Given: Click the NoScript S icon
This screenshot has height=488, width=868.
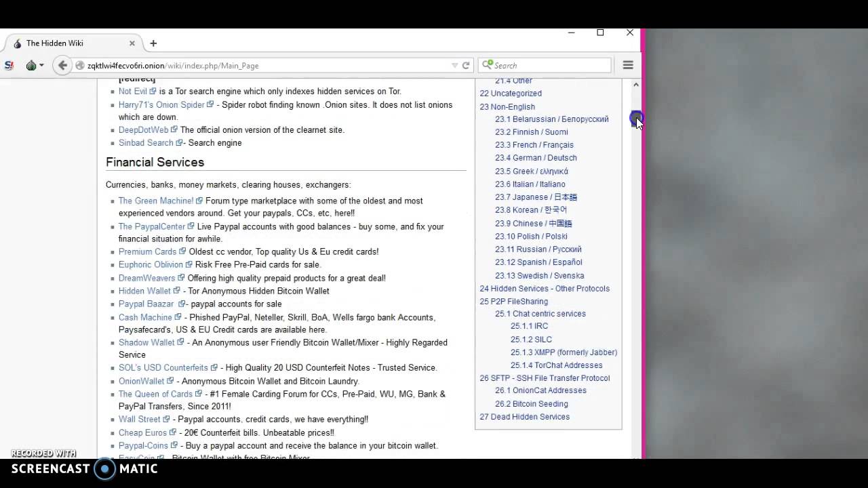Looking at the screenshot, I should [9, 65].
